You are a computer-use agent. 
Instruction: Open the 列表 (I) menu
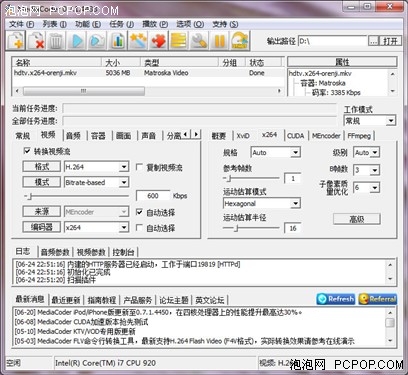54,24
